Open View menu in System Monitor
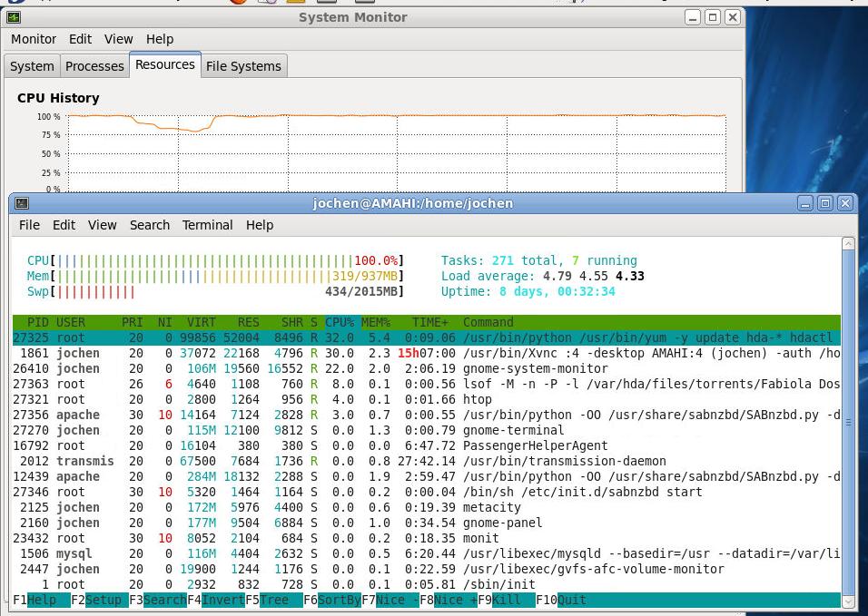This screenshot has height=616, width=868. point(118,39)
